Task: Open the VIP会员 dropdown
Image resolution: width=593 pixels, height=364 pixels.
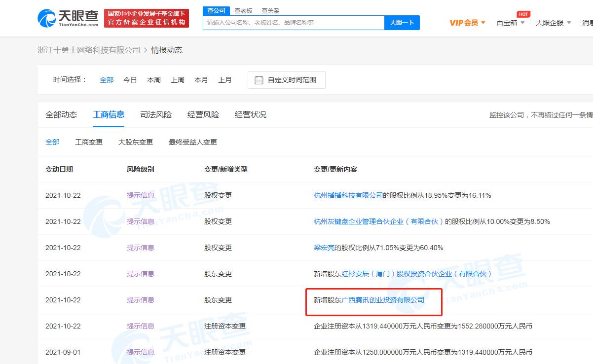Action: 467,23
